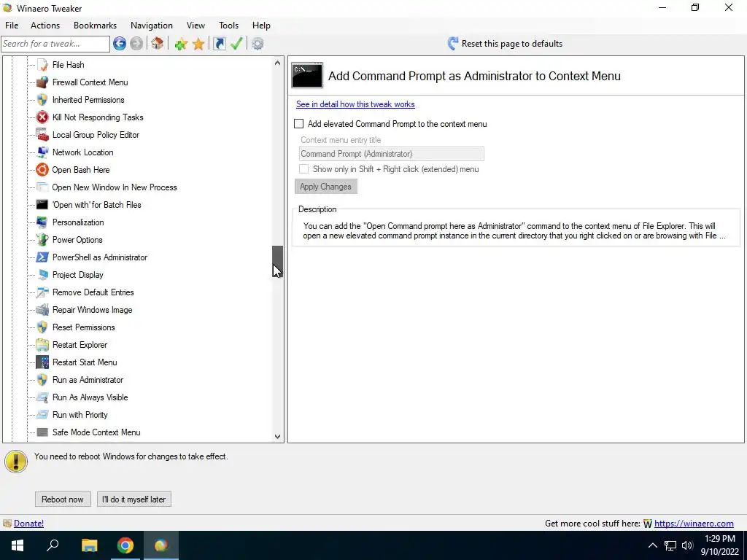This screenshot has height=560, width=747.
Task: Click the Safe Mode Context Menu icon
Action: coord(42,432)
